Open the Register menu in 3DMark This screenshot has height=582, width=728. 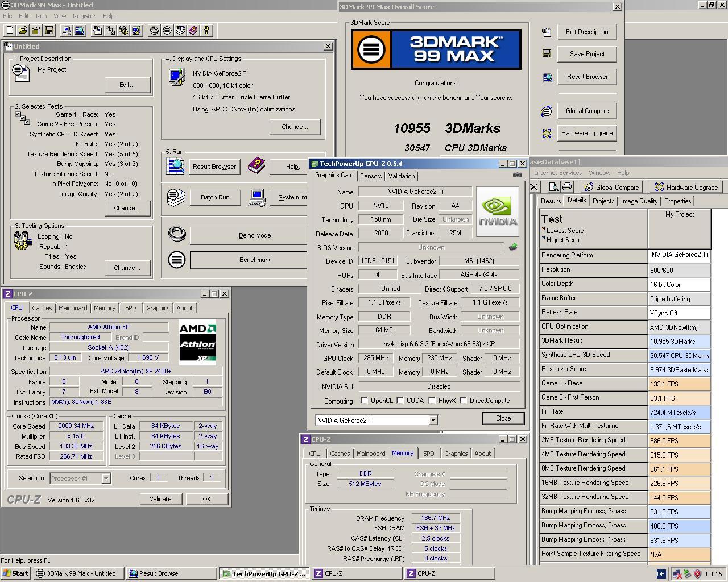click(84, 16)
